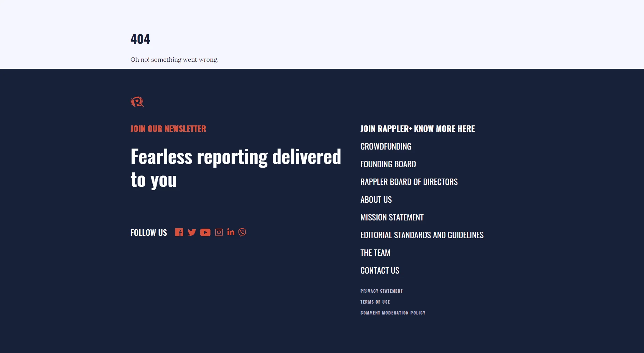The height and width of the screenshot is (353, 644).
Task: Open Rappler's LinkedIn page icon
Action: pyautogui.click(x=231, y=232)
